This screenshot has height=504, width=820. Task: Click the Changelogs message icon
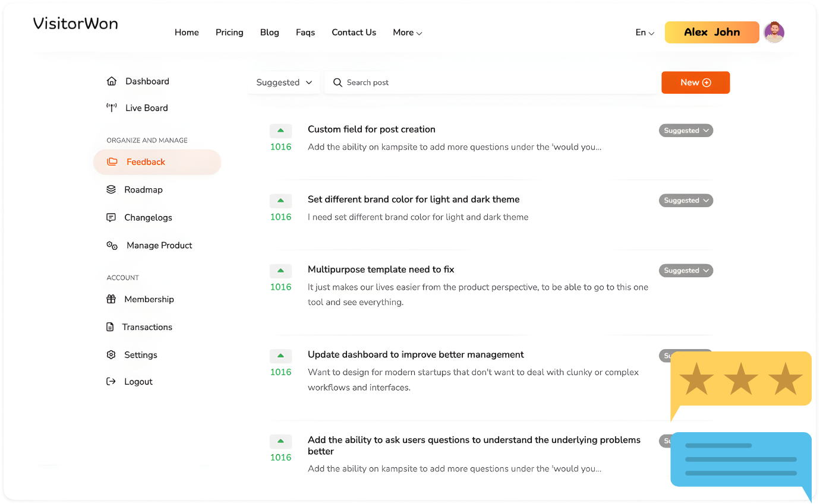coord(111,218)
